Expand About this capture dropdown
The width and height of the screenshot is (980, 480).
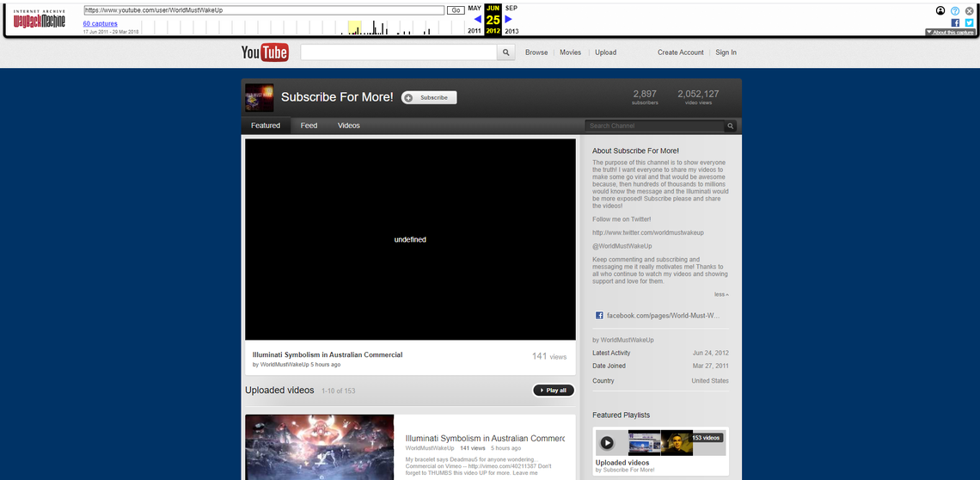[x=950, y=32]
